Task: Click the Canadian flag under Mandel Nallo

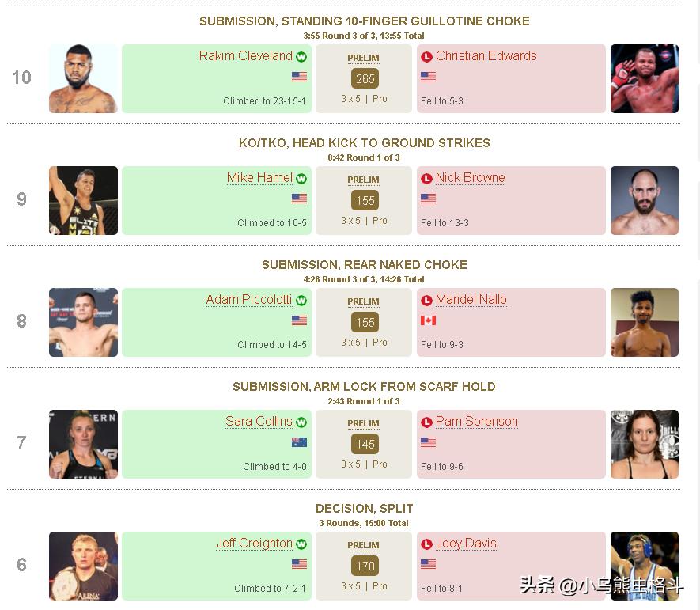Action: (429, 320)
